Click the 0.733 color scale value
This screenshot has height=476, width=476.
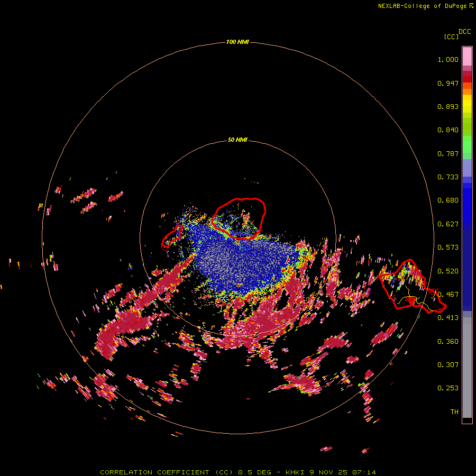pyautogui.click(x=448, y=177)
